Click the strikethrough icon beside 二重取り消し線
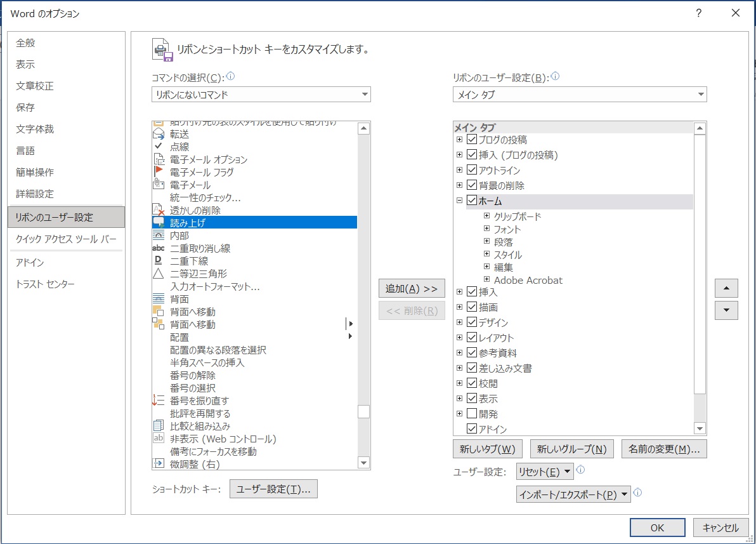 pyautogui.click(x=159, y=248)
